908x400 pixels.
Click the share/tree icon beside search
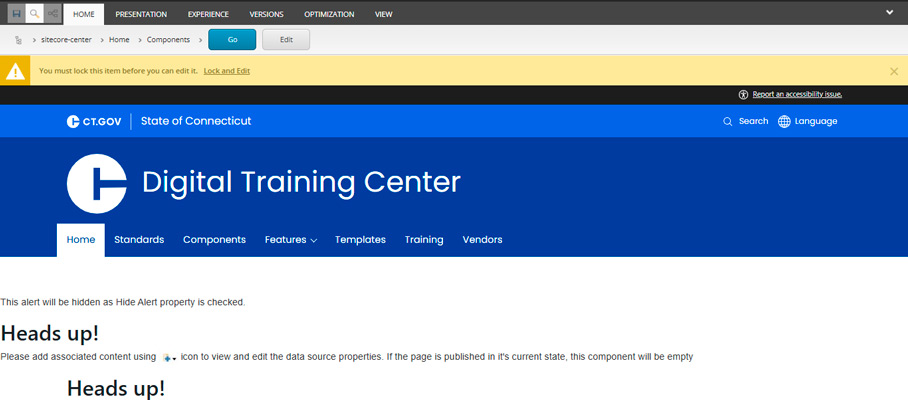coord(52,14)
